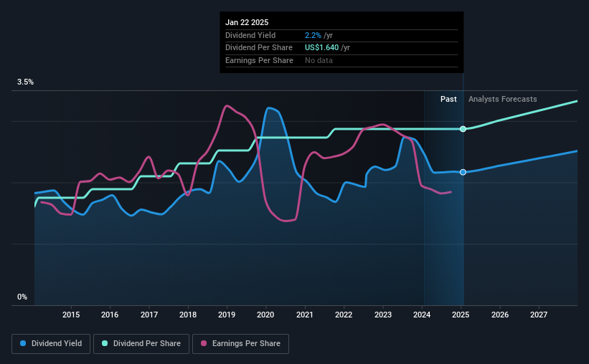
Task: Click the tooltip Dividend Per Share row label
Action: [259, 48]
